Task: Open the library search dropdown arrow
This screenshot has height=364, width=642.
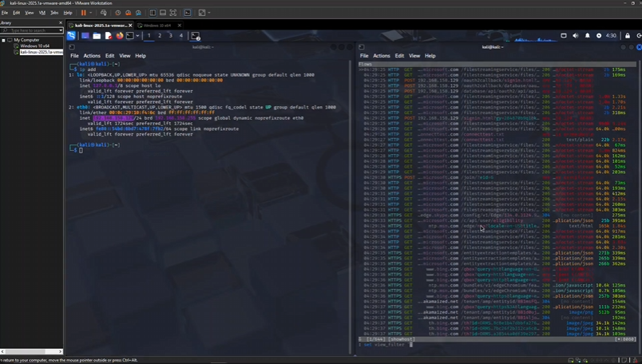Action: pos(61,30)
